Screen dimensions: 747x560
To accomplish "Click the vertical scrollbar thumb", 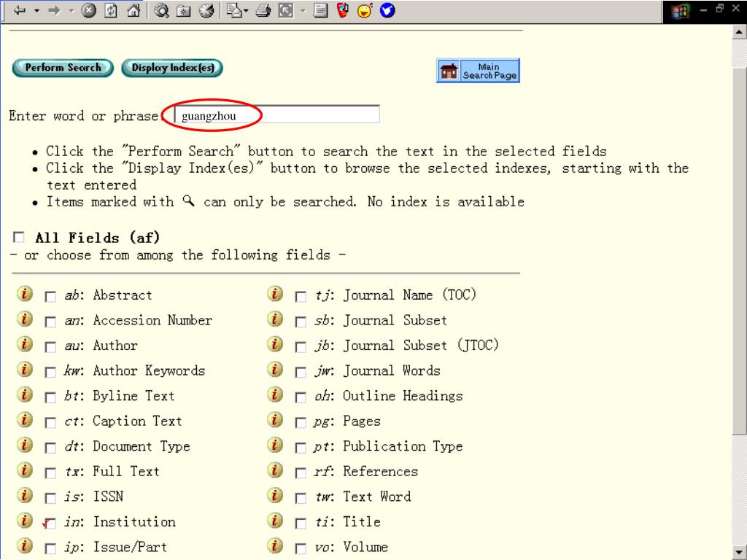I will coord(739,250).
